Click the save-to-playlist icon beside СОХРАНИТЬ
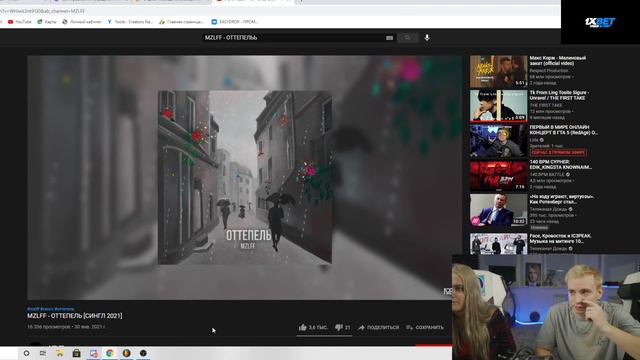The image size is (640, 360). pyautogui.click(x=409, y=327)
